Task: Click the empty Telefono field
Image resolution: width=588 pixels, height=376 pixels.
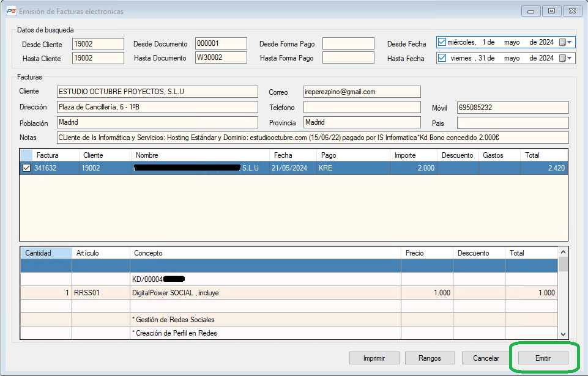Action: [x=362, y=107]
